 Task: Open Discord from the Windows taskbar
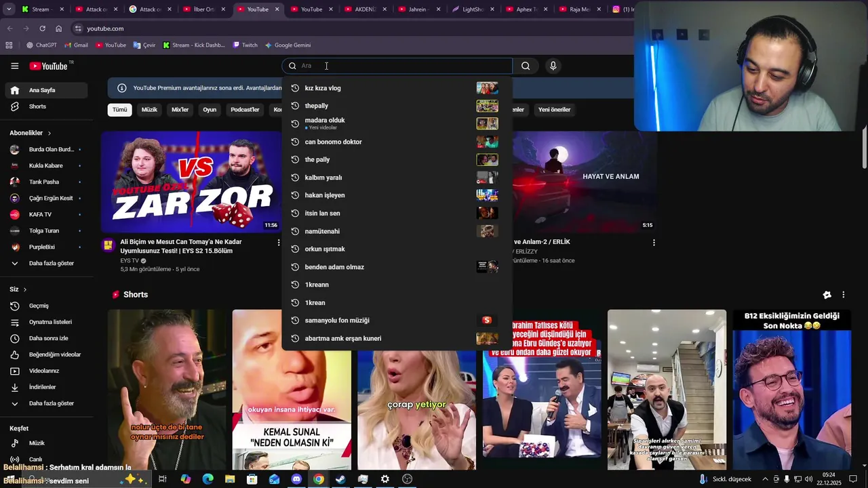click(x=296, y=479)
